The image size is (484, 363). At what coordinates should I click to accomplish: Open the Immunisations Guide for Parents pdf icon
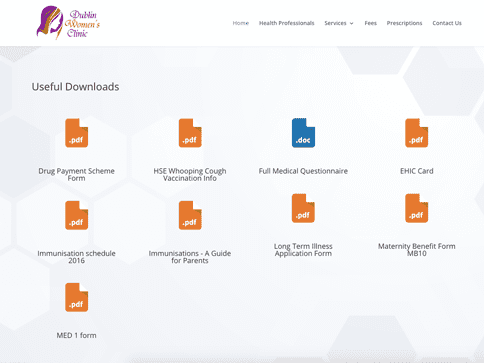[x=190, y=215]
